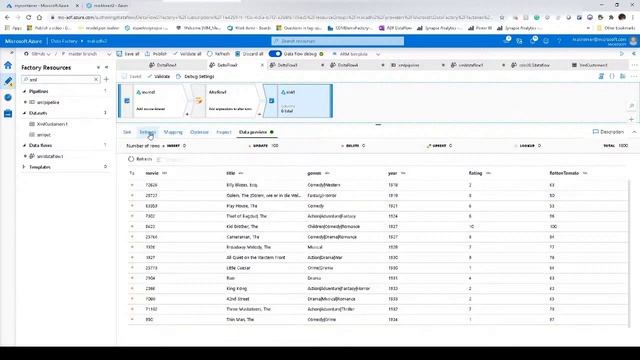Switch to the Optimize tab
Viewport: 640px width, 360px height.
coord(199,132)
